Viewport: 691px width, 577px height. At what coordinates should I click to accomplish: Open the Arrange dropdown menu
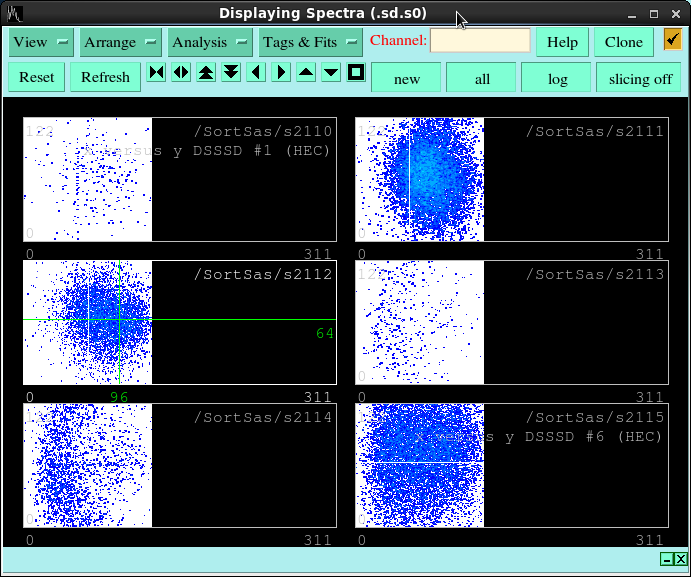pos(120,42)
